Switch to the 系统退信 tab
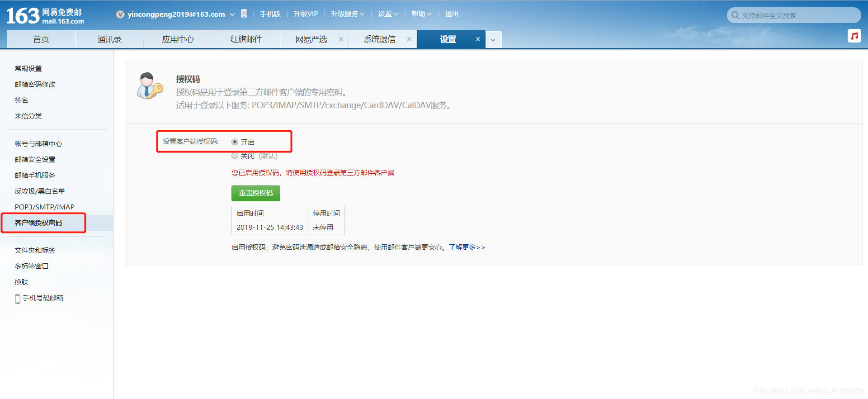Screen dimensions: 868x399 [380, 39]
